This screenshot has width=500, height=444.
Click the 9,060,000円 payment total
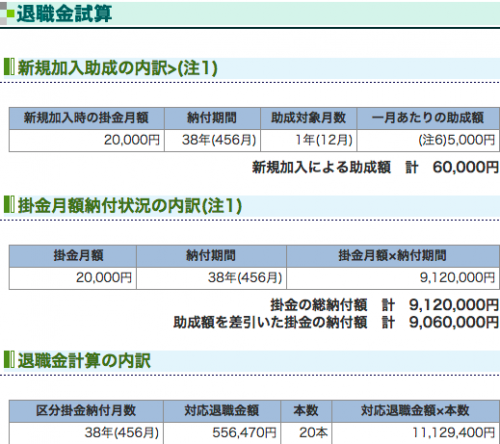tap(454, 322)
